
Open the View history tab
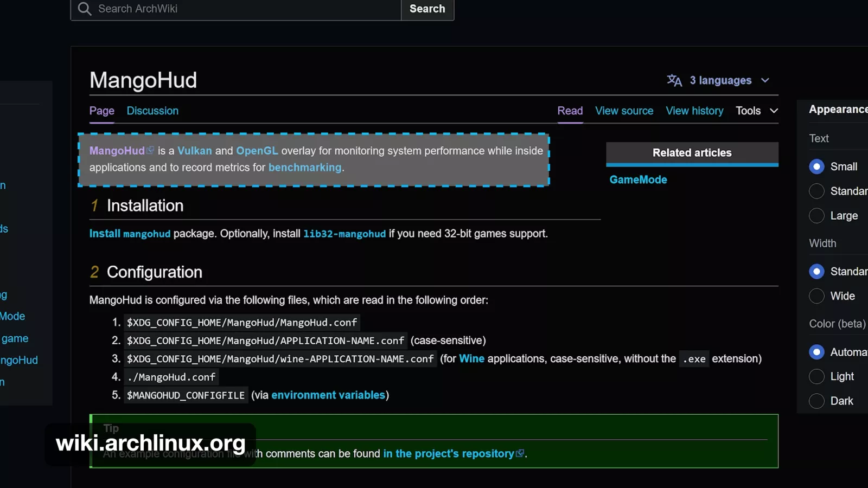point(694,111)
